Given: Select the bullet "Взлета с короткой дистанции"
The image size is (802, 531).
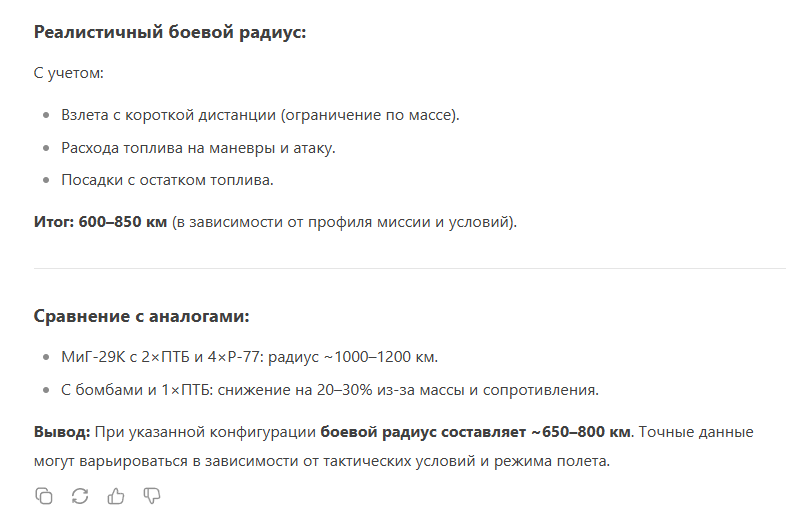Looking at the screenshot, I should coord(260,115).
